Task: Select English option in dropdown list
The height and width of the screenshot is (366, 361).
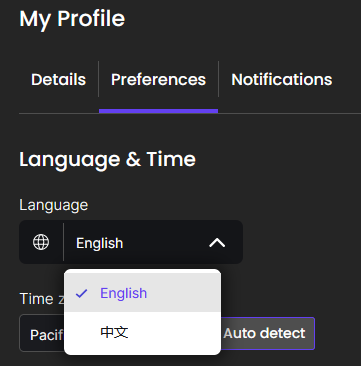Action: tap(142, 293)
